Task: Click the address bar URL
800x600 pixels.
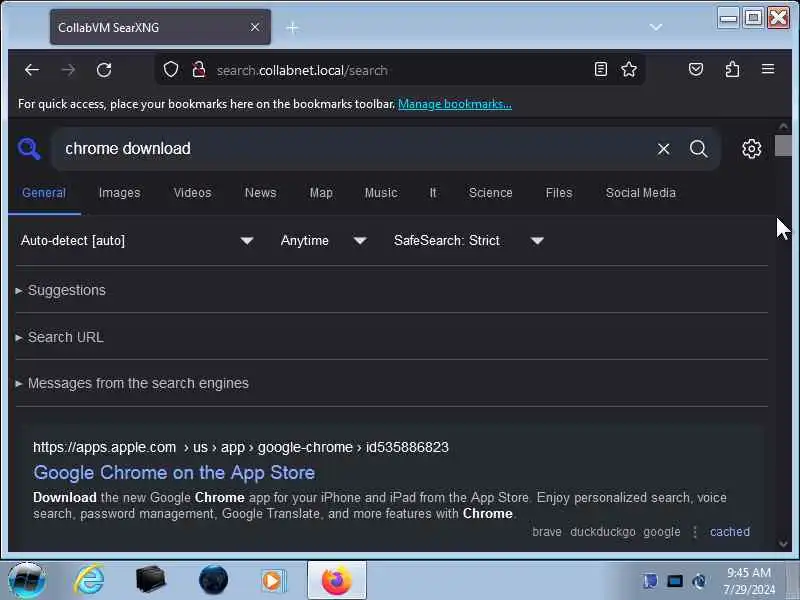Action: coord(302,70)
